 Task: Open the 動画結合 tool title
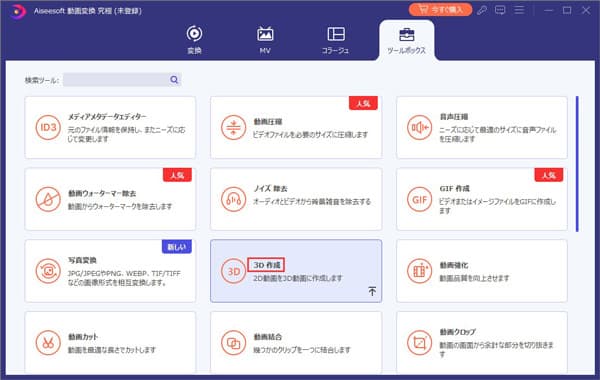pos(267,337)
